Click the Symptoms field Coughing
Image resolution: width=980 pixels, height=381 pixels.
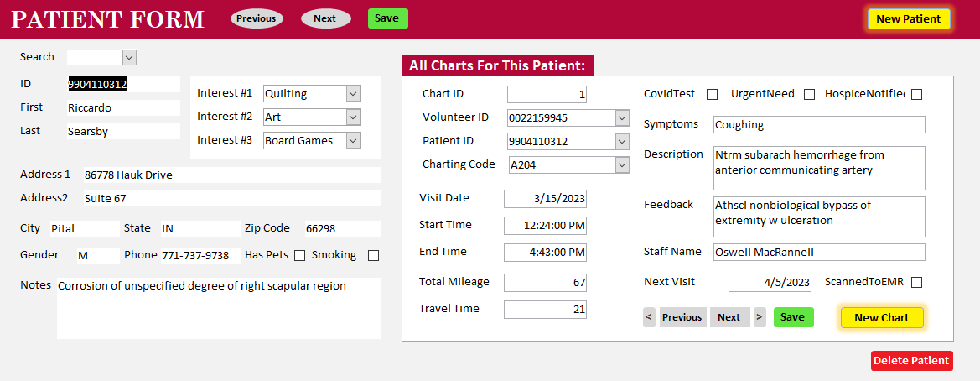click(819, 124)
